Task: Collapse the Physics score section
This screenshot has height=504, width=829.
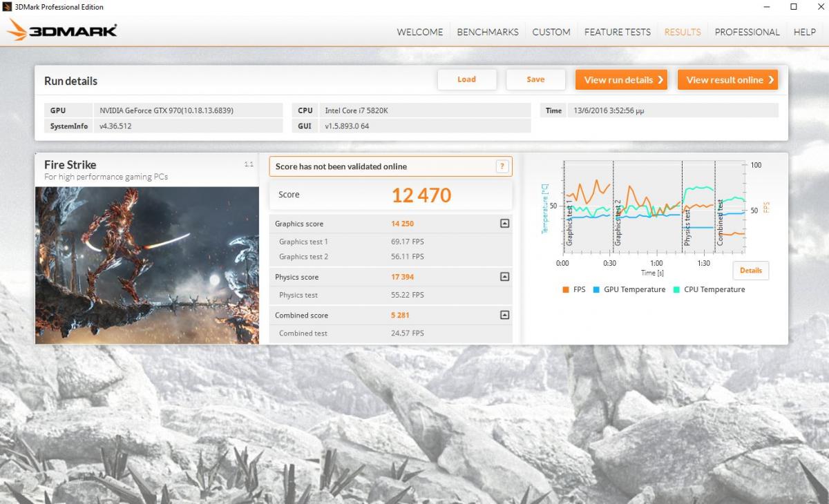Action: pos(504,277)
